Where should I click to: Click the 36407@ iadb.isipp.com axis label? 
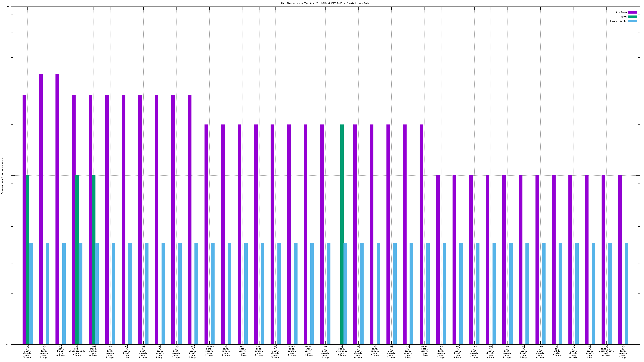coord(209,351)
